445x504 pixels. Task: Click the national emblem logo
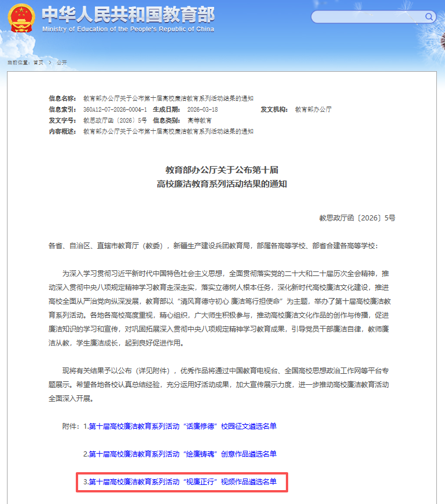tap(21, 19)
